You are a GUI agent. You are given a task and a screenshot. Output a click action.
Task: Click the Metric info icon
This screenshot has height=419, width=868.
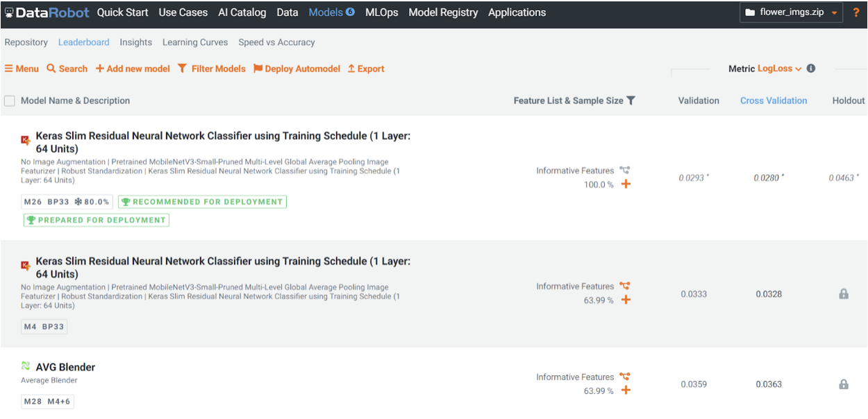[x=811, y=69]
